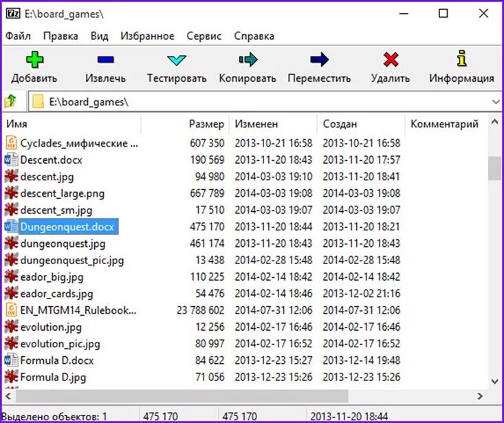Click modified date 2014-03-03 19:10
The image size is (504, 423).
[273, 177]
